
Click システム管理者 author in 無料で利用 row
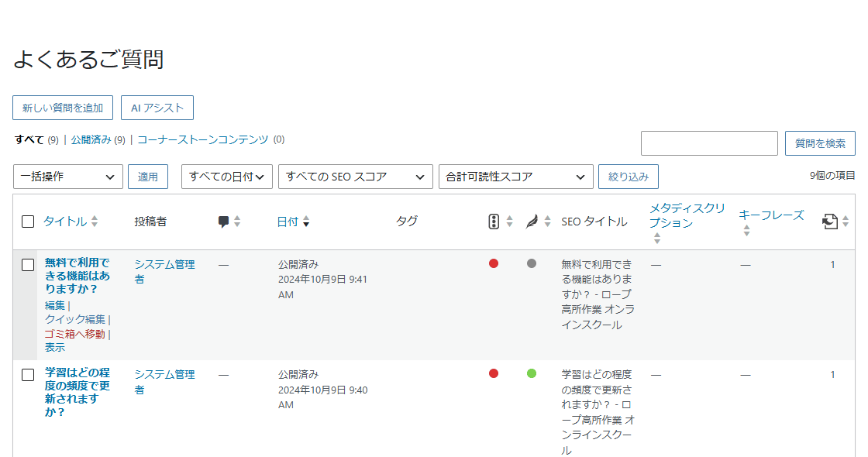(164, 272)
